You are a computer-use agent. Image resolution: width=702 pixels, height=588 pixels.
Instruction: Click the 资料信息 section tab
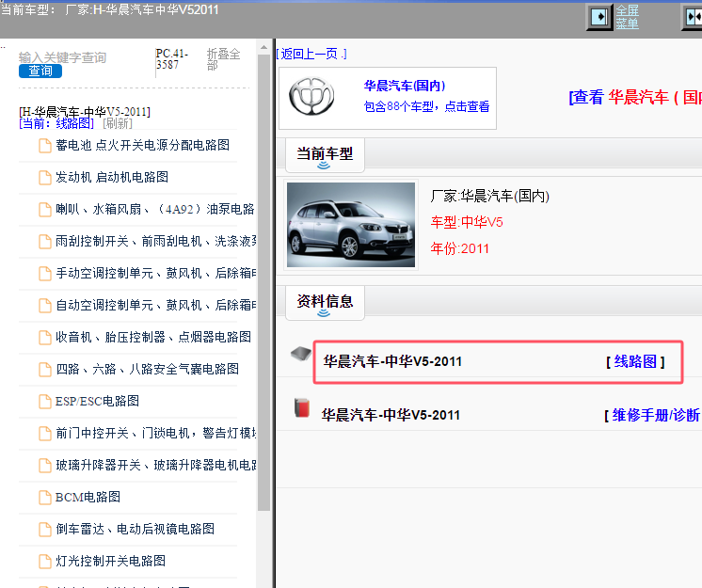coord(325,303)
